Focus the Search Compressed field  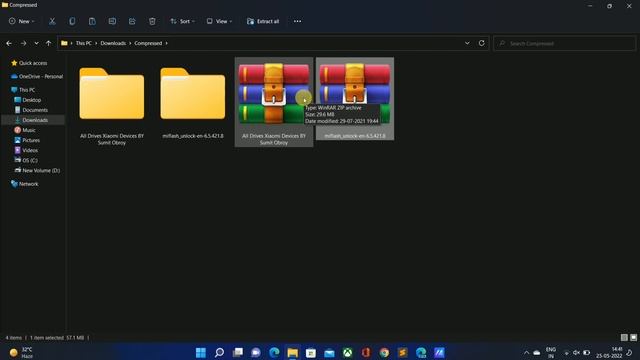(564, 43)
